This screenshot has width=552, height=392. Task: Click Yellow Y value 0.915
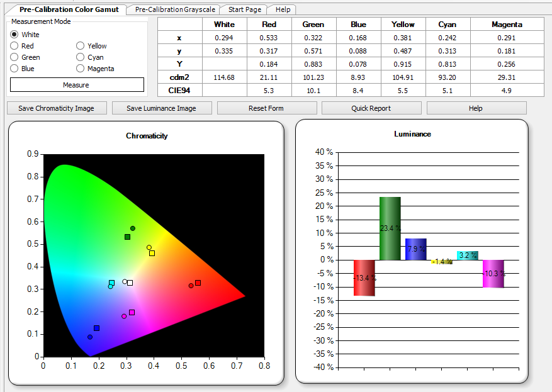(x=403, y=64)
